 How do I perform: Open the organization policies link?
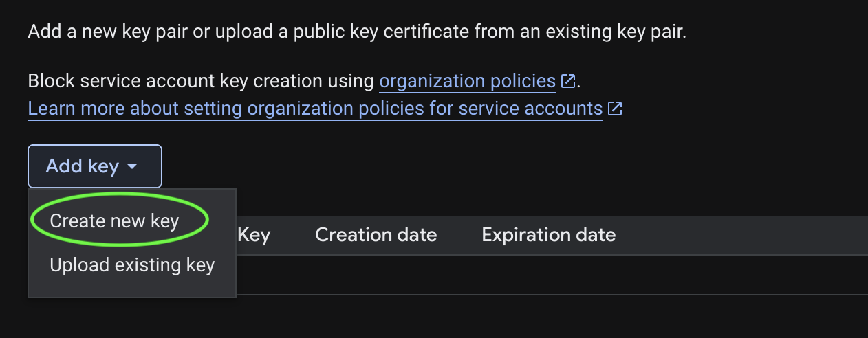[x=467, y=81]
